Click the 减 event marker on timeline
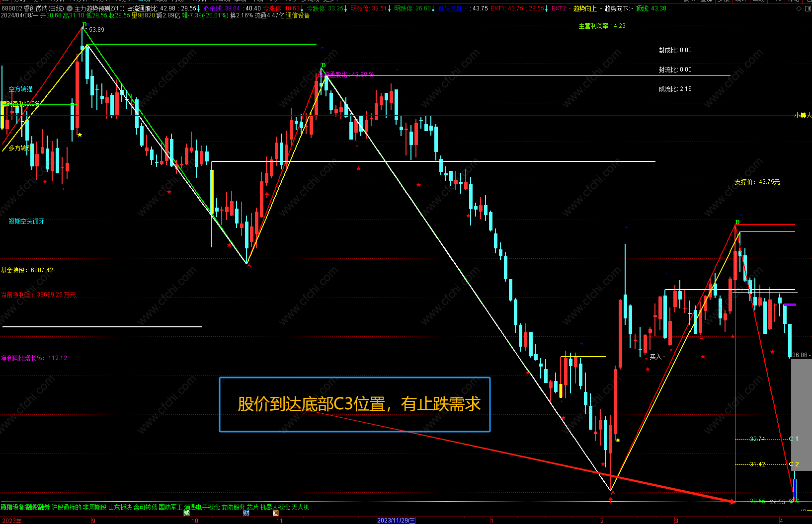 tap(187, 513)
